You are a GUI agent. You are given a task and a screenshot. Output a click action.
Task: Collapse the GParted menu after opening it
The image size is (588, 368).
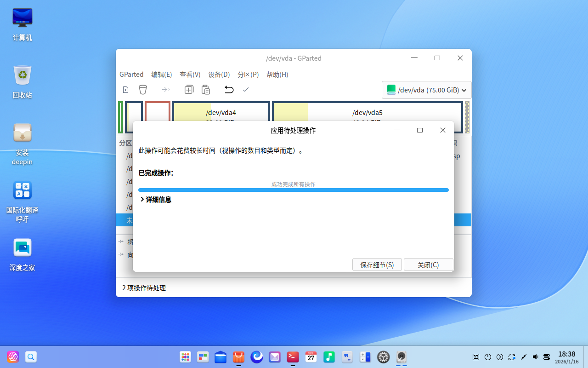tap(131, 74)
